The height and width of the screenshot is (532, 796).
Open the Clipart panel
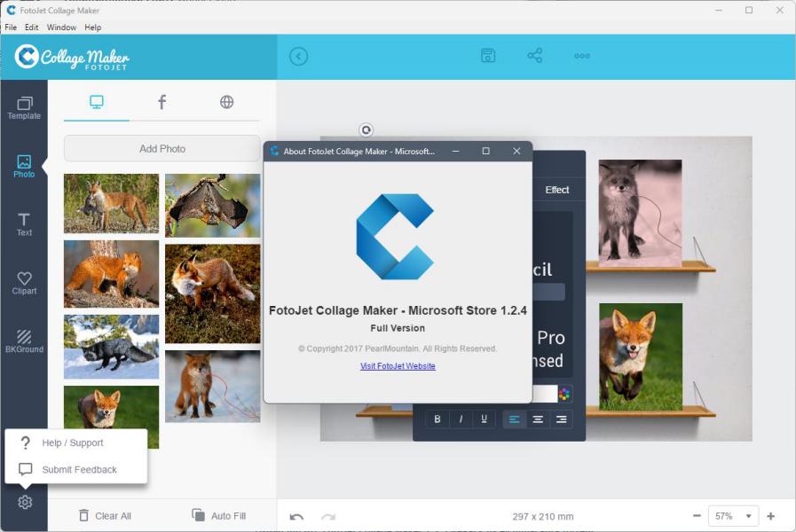click(x=24, y=283)
